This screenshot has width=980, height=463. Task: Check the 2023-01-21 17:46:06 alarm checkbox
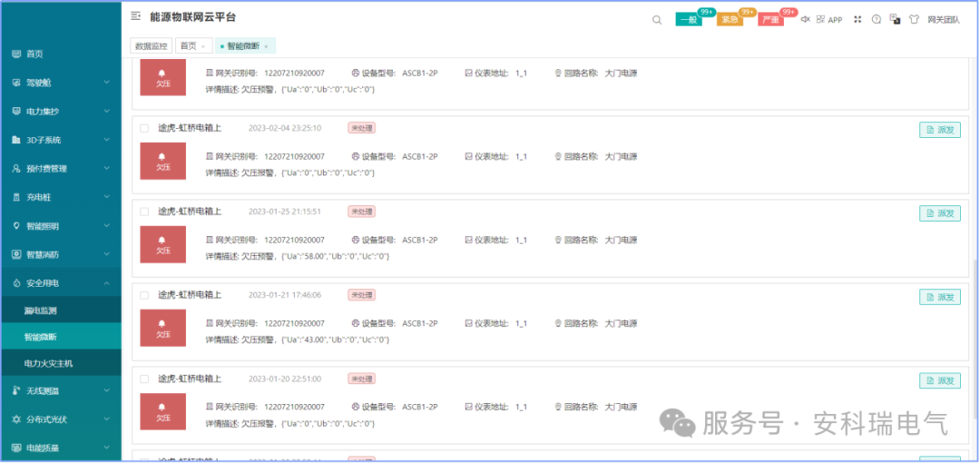coord(144,295)
